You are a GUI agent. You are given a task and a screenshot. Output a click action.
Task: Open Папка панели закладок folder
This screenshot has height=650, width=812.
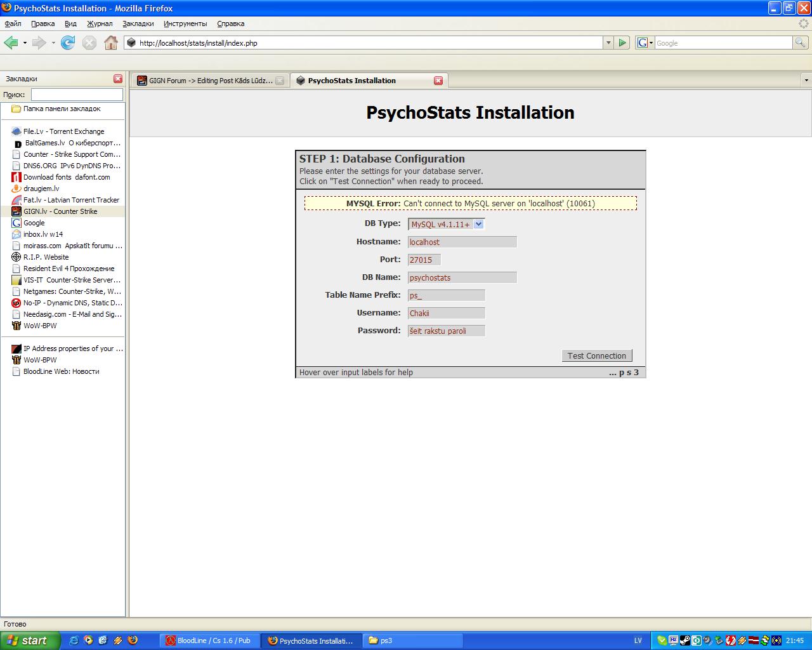pos(62,109)
